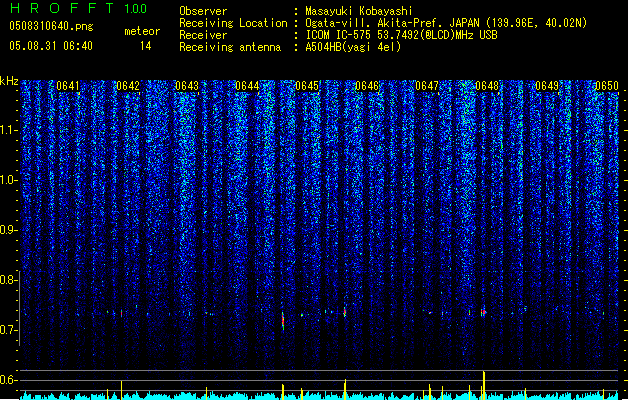Click the kHz axis unit label
The height and width of the screenshot is (400, 629).
click(x=9, y=81)
